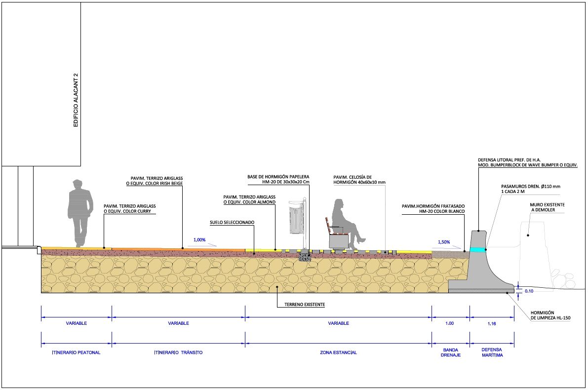
Task: Select the MURO EXISTENTE A DEMOLER annotation
Action: point(547,207)
